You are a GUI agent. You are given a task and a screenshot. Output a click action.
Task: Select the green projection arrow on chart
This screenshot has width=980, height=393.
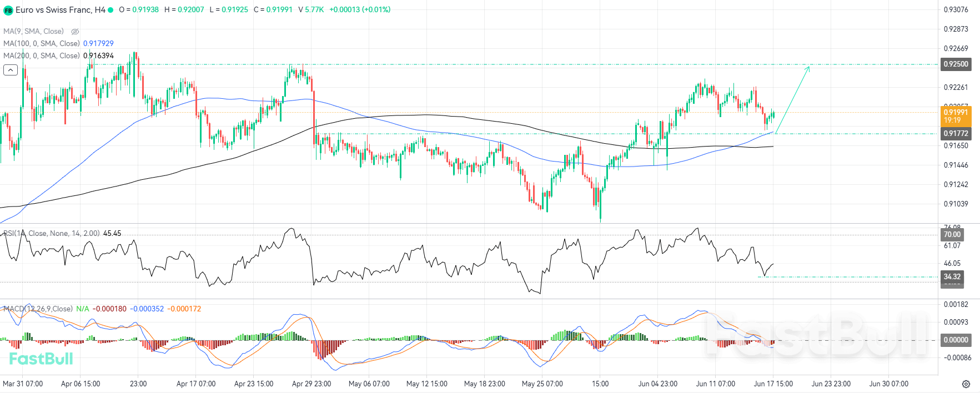coord(792,99)
